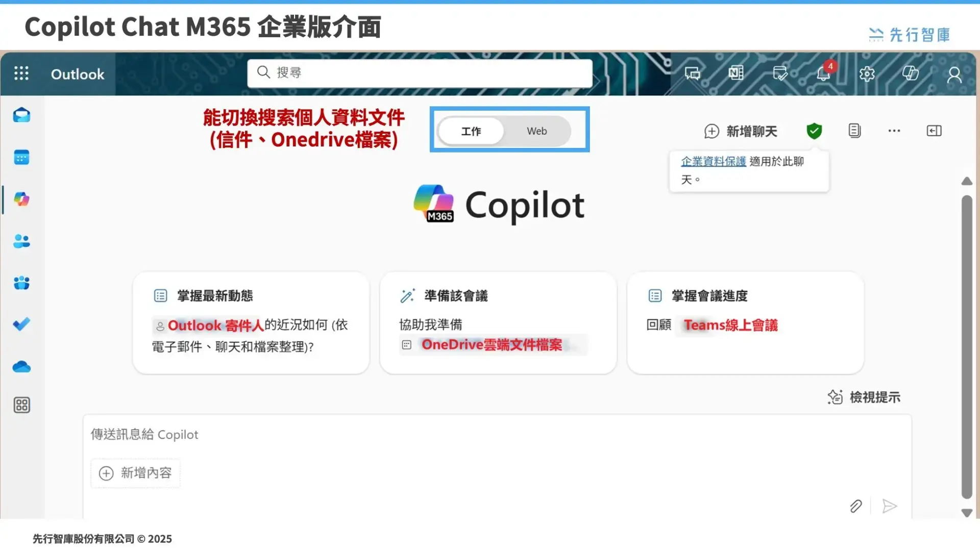
Task: Open People contacts from the sidebar
Action: tap(21, 241)
